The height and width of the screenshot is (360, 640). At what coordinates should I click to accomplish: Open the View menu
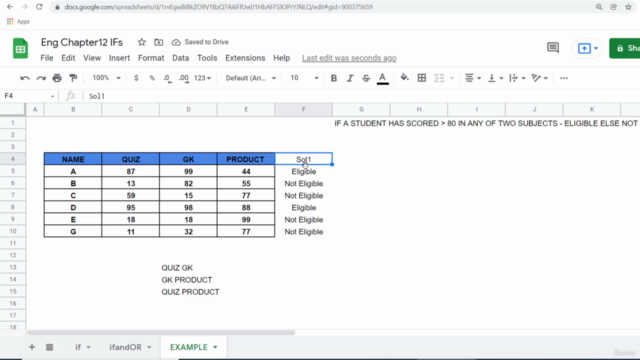(x=92, y=58)
